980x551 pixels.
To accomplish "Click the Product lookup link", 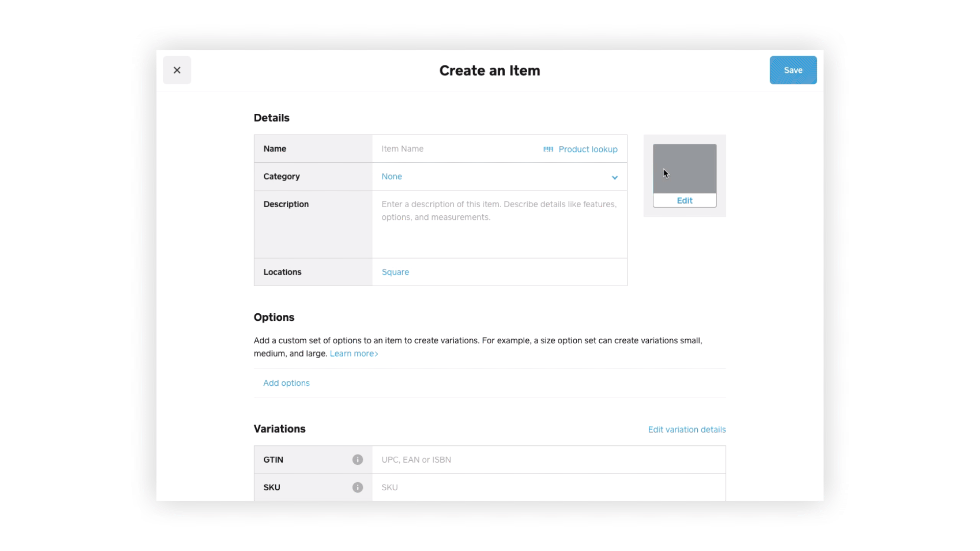I will click(587, 149).
